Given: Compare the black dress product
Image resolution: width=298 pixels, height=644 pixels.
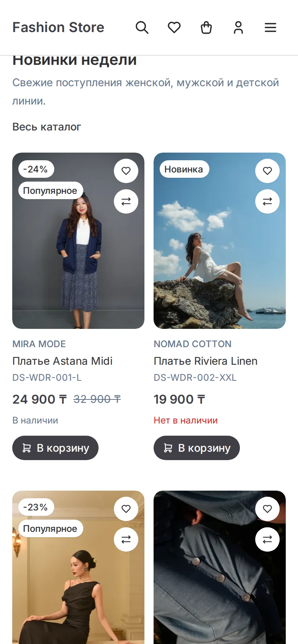Looking at the screenshot, I should pyautogui.click(x=126, y=539).
